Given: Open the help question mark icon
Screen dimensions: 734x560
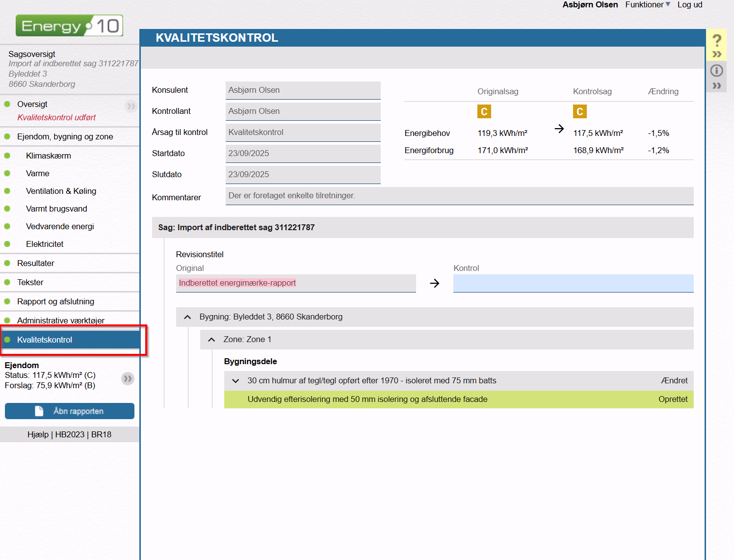Looking at the screenshot, I should (717, 40).
